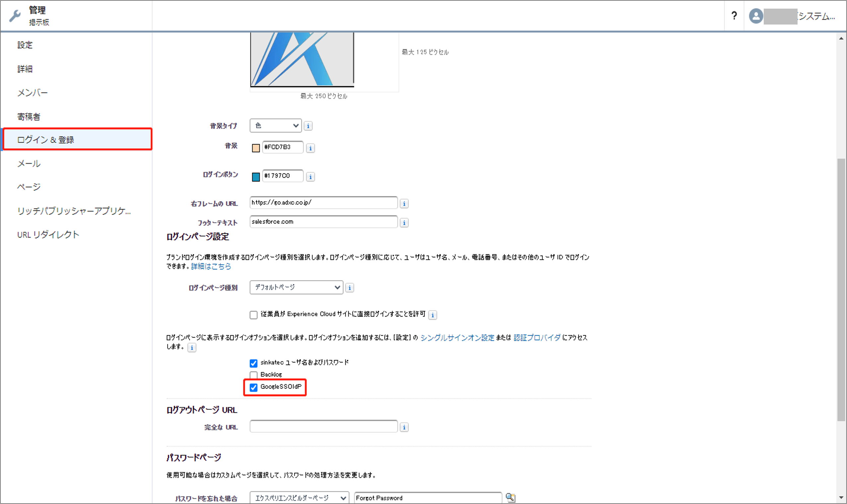Go to URL リダイレクト sidebar item
The width and height of the screenshot is (847, 504).
48,235
